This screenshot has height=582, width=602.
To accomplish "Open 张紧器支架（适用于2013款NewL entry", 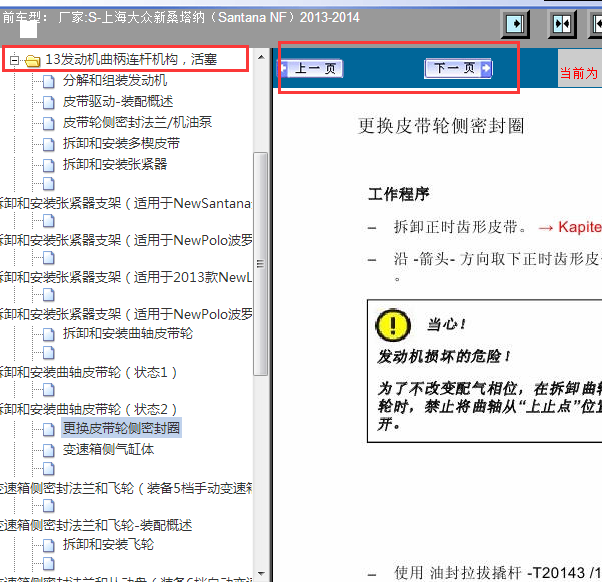I will click(126, 277).
